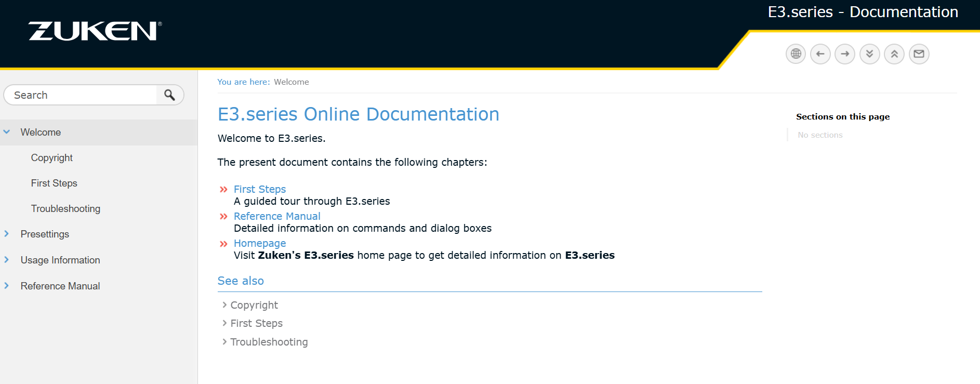
Task: Expand the Reference Manual sidebar node
Action: coord(7,285)
